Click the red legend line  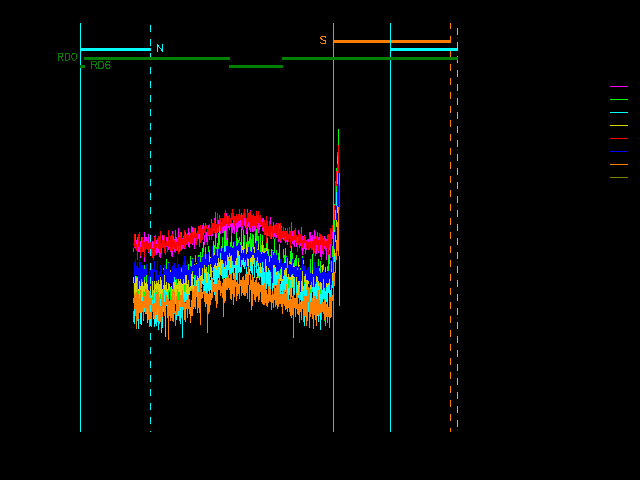point(619,139)
